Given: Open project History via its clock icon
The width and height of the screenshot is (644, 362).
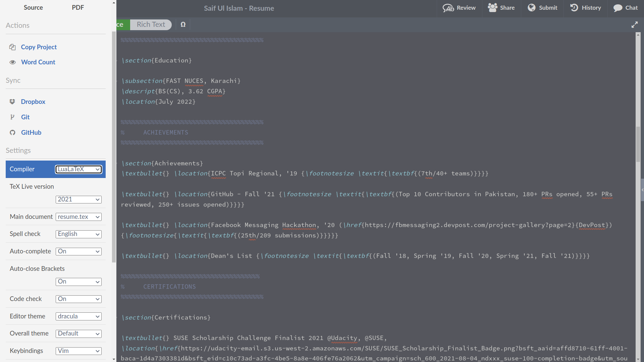Looking at the screenshot, I should point(574,8).
